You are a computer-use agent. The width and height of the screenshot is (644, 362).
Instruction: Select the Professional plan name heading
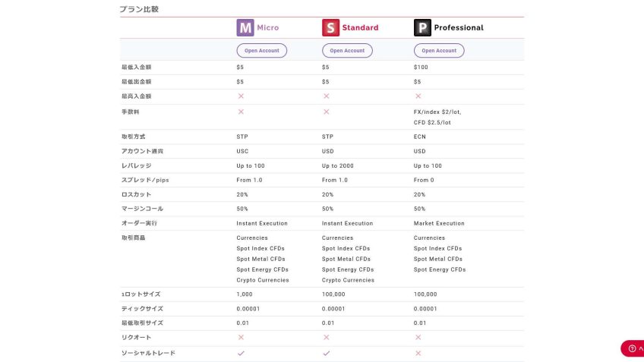[x=458, y=28]
